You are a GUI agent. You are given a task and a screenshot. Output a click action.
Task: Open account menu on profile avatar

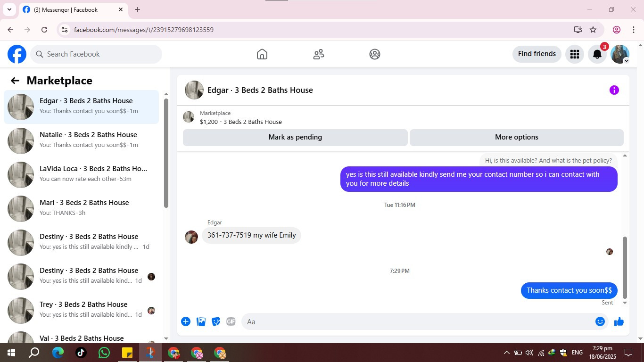(x=620, y=54)
